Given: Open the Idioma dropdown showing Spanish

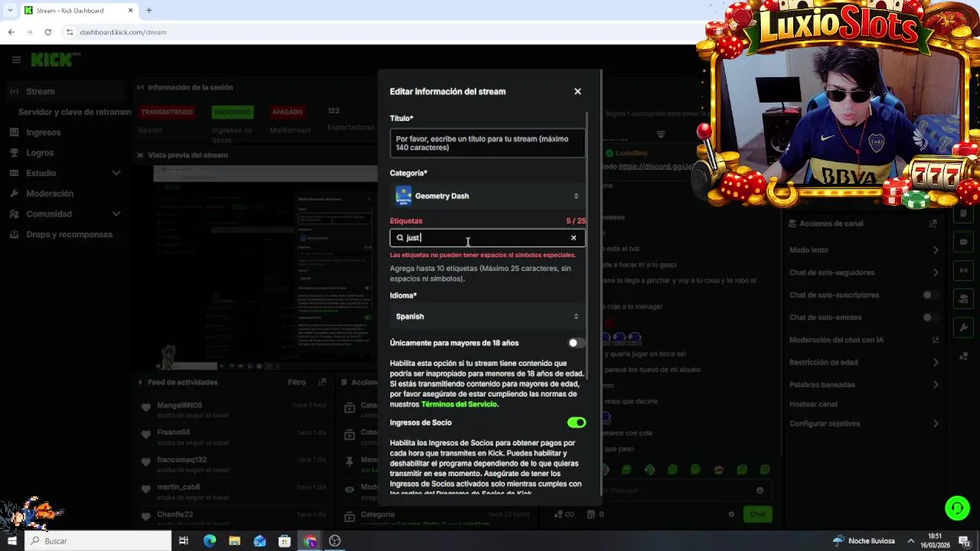Looking at the screenshot, I should pos(488,316).
